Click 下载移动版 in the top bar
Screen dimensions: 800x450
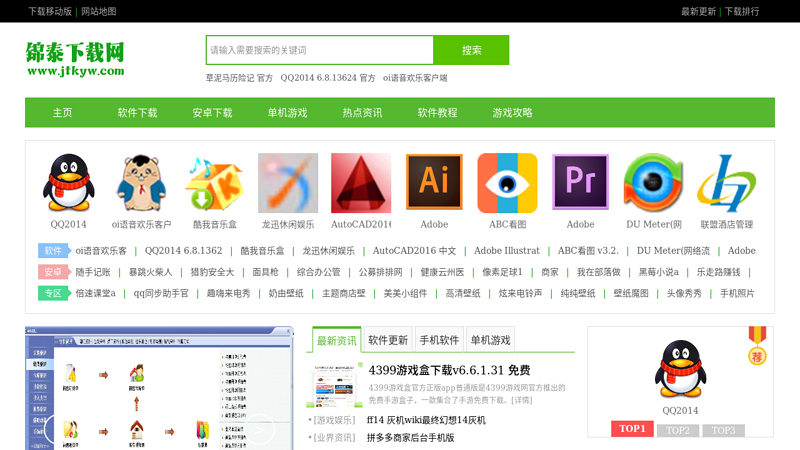[x=49, y=11]
